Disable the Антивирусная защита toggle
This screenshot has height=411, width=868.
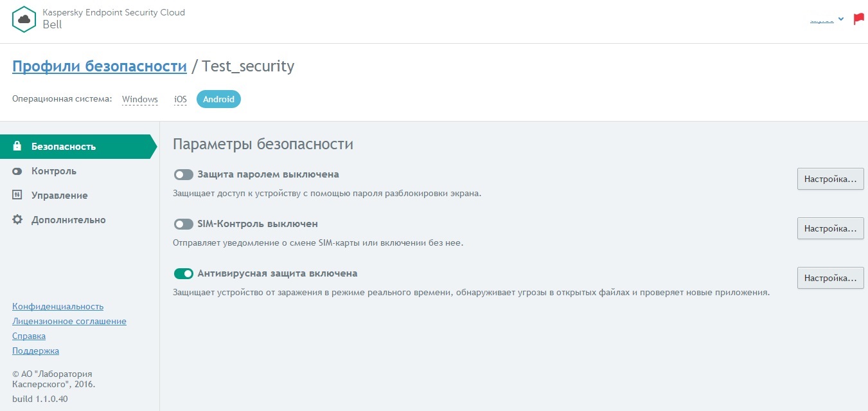pyautogui.click(x=184, y=273)
